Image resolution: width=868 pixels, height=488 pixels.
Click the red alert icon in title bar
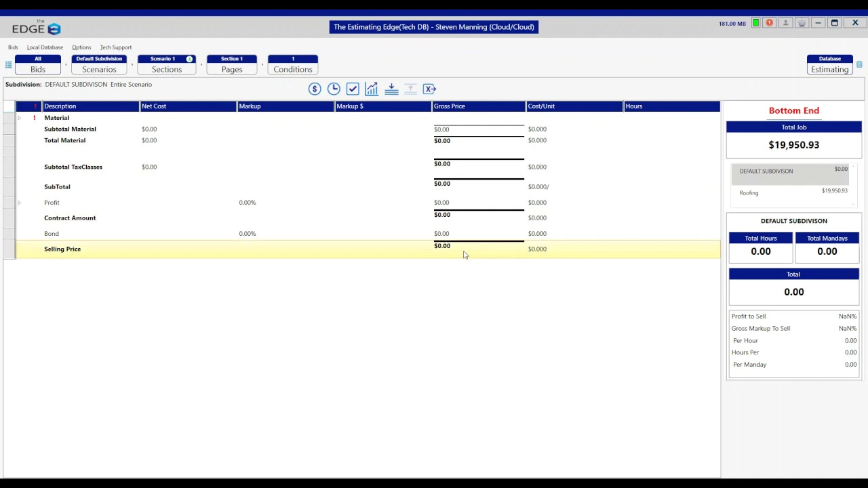pos(769,23)
